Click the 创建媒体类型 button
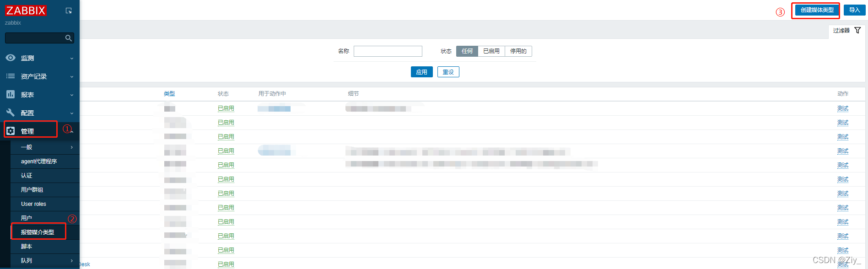The image size is (868, 269). [x=817, y=10]
